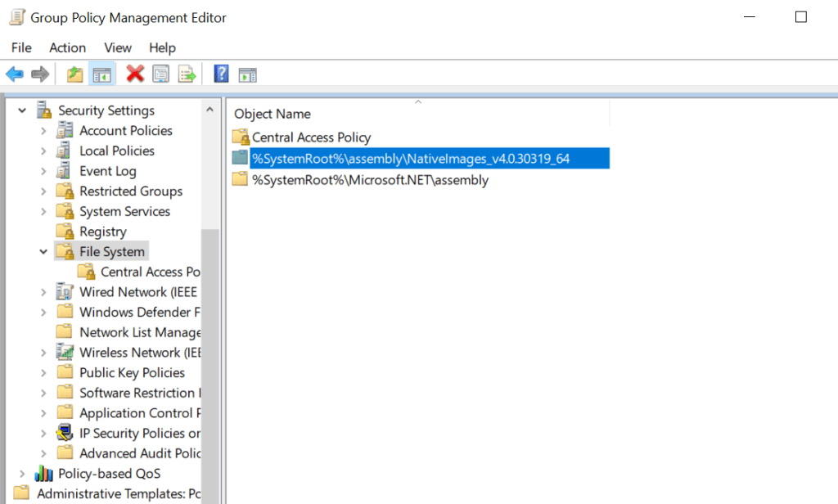Toggle the Show/Hide Console Tree button
Image resolution: width=838 pixels, height=504 pixels.
(x=101, y=74)
